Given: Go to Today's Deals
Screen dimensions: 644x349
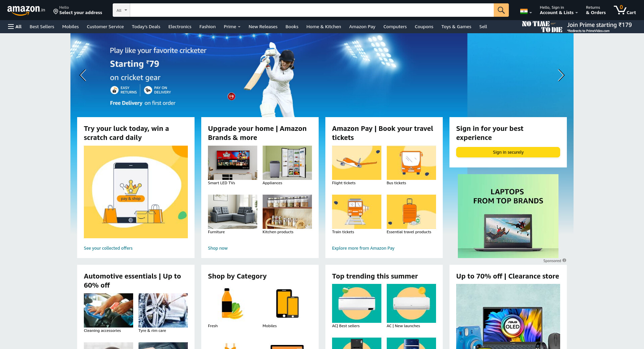Looking at the screenshot, I should tap(146, 27).
